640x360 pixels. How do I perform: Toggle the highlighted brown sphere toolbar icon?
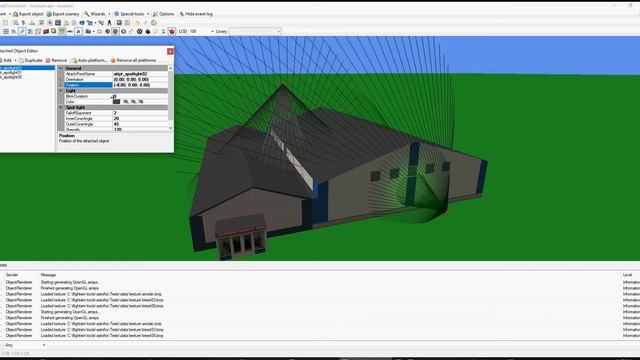tap(116, 31)
